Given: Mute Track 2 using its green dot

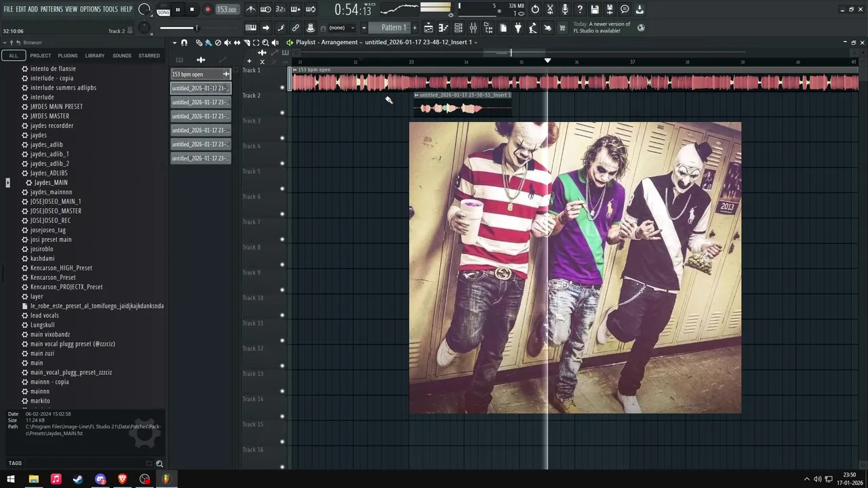Looking at the screenshot, I should pyautogui.click(x=282, y=113).
